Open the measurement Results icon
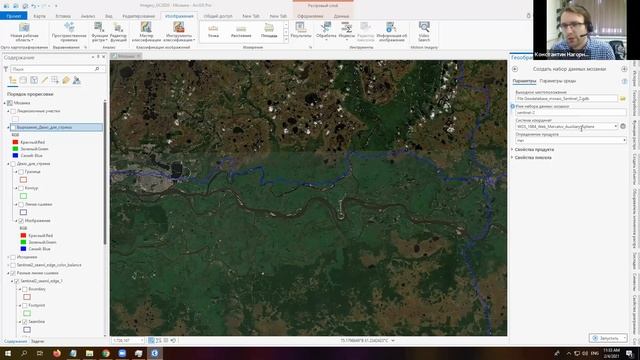 coord(301,28)
